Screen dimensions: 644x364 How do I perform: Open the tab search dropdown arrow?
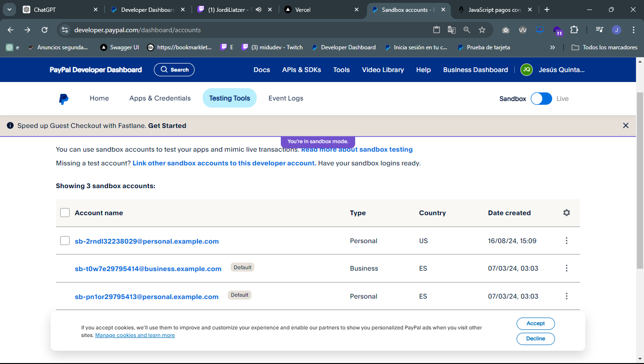[9, 9]
